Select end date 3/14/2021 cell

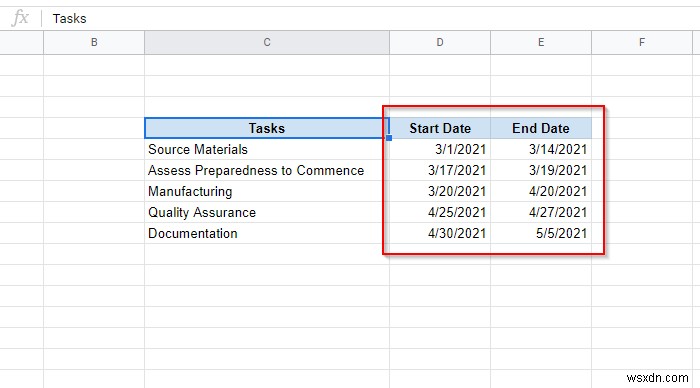click(x=541, y=149)
